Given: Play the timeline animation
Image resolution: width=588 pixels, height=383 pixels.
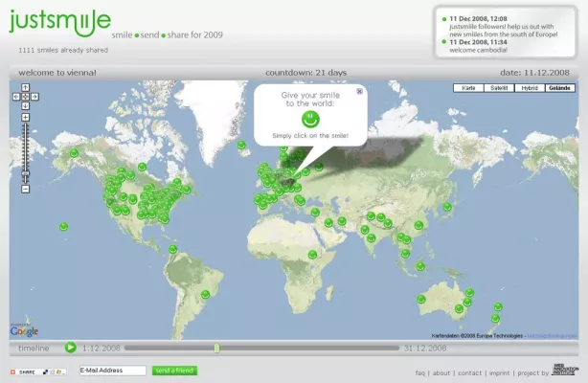Looking at the screenshot, I should tap(71, 348).
